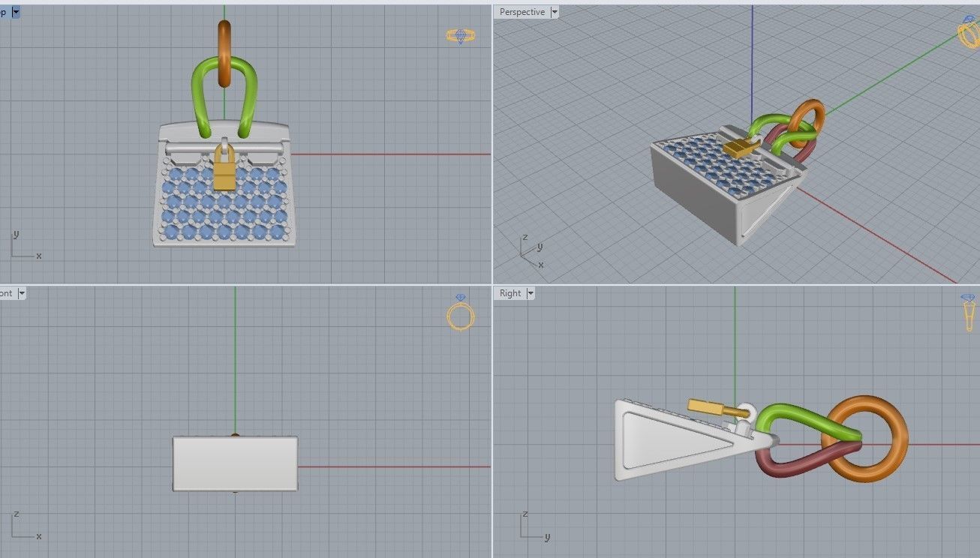Select the orange ring in Top viewport
This screenshot has height=558, width=980.
coord(224,52)
